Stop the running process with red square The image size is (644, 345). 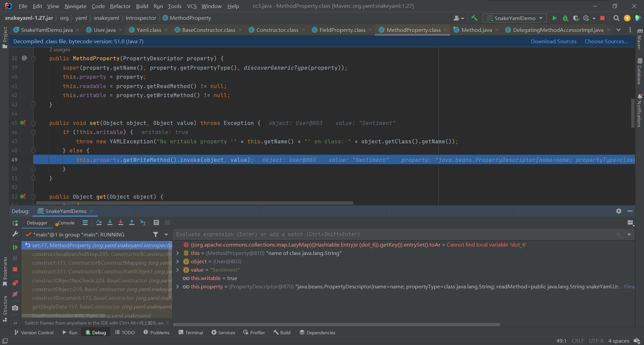pos(602,18)
